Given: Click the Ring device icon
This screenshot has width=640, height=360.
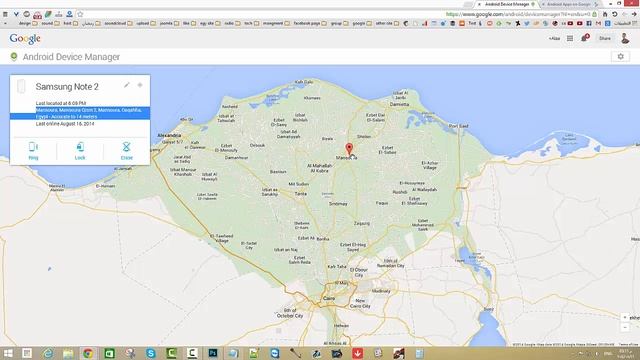Looking at the screenshot, I should (x=33, y=147).
